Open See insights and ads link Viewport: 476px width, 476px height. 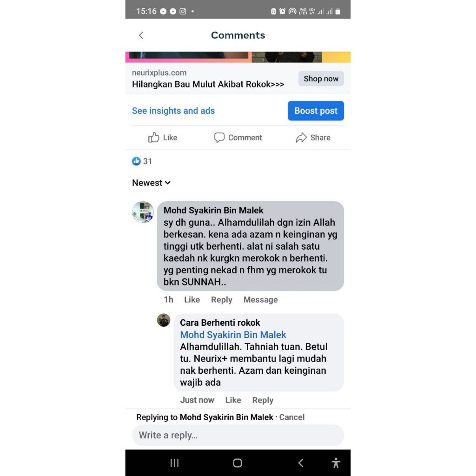tap(173, 111)
